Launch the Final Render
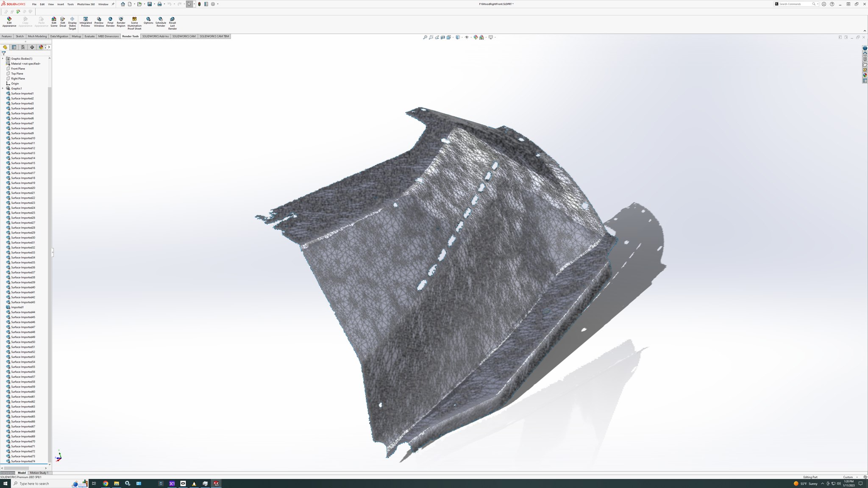Screen dimensions: 868x488 (110, 22)
